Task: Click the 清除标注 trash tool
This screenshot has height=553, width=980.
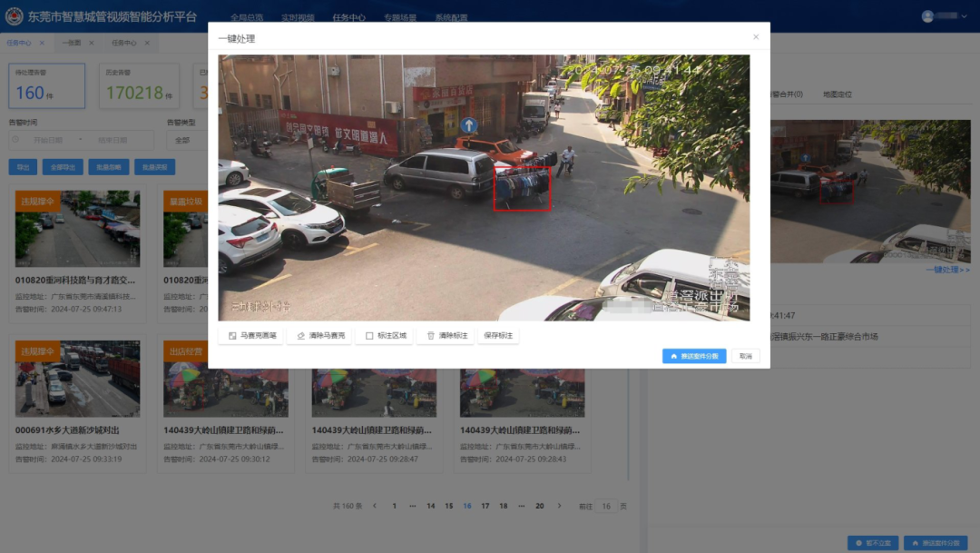Action: pos(446,336)
